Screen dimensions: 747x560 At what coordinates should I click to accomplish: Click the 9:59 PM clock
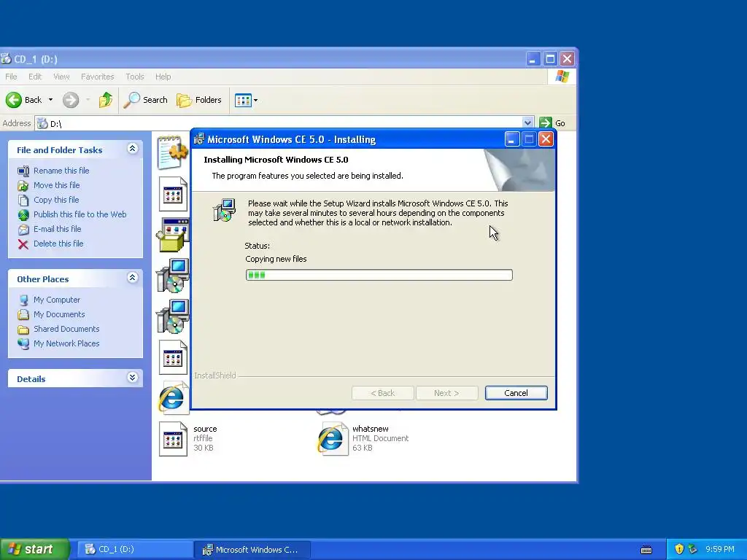tap(720, 549)
